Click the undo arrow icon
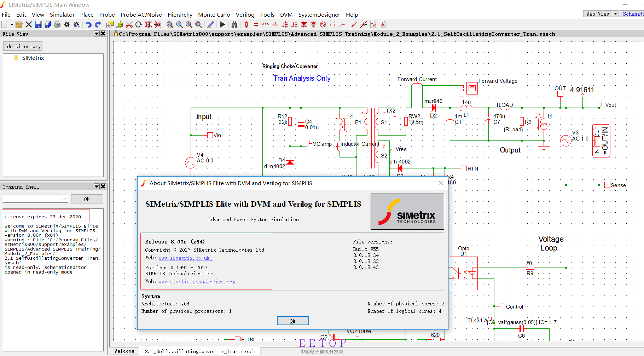The image size is (644, 356). 88,24
